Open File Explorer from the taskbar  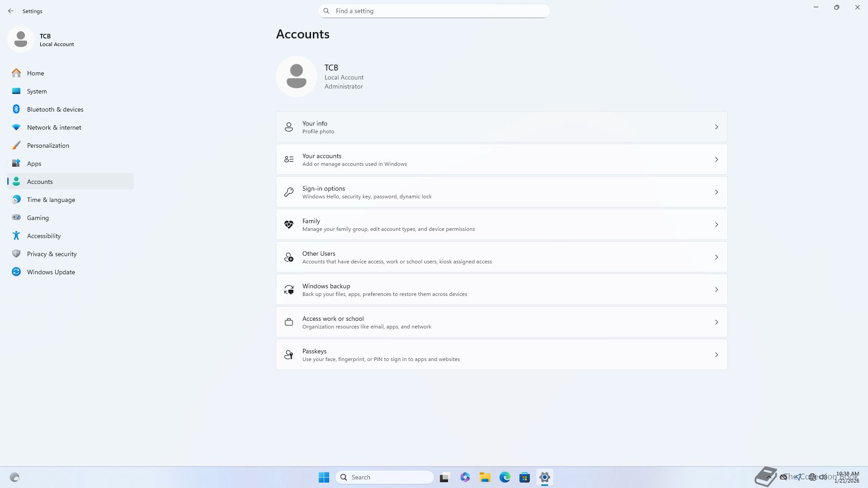[x=485, y=477]
